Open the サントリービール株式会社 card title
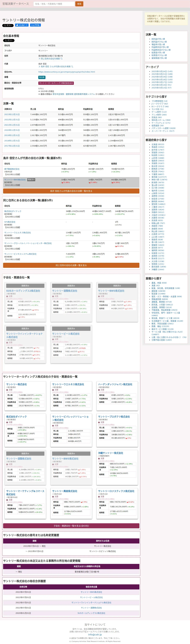The height and width of the screenshot is (644, 190). point(66,334)
